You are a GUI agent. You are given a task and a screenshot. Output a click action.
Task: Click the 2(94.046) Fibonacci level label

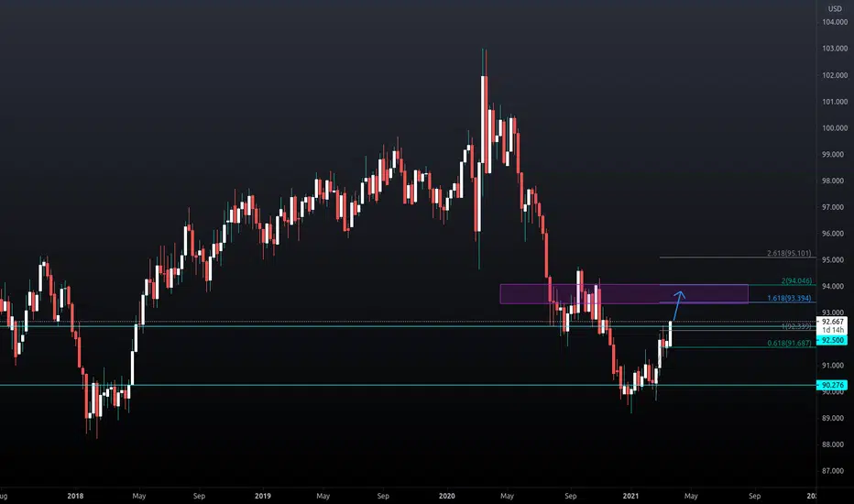pyautogui.click(x=796, y=281)
